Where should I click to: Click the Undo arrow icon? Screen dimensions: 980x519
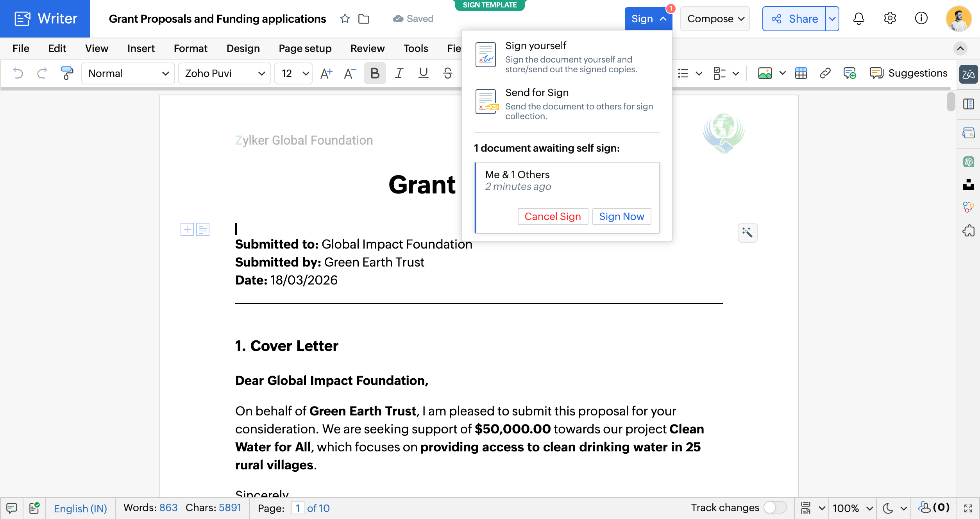tap(18, 73)
